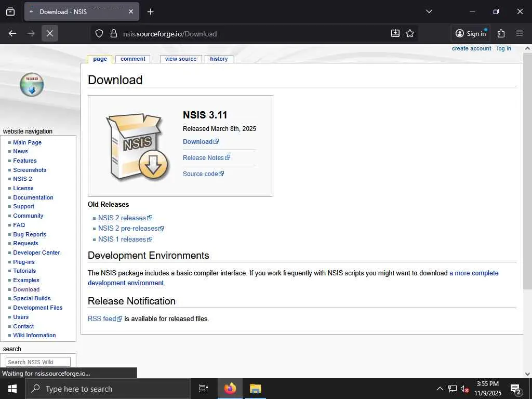Screen dimensions: 532x399
Task: Open Community in website navigation
Action: coord(28,216)
